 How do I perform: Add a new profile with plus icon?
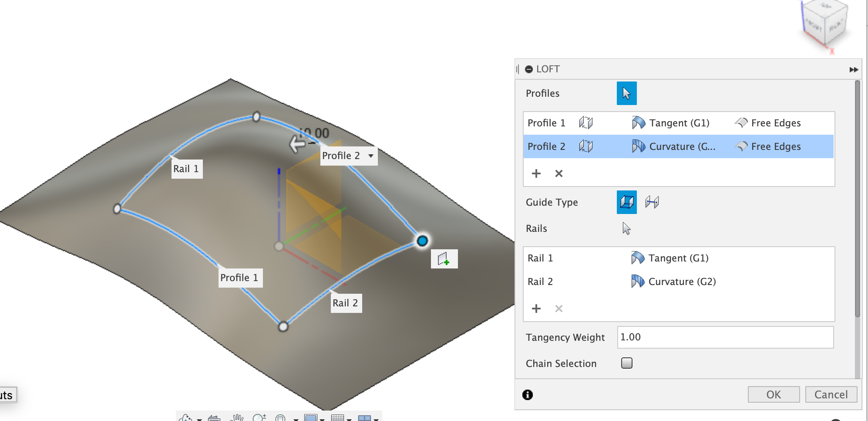click(x=536, y=173)
